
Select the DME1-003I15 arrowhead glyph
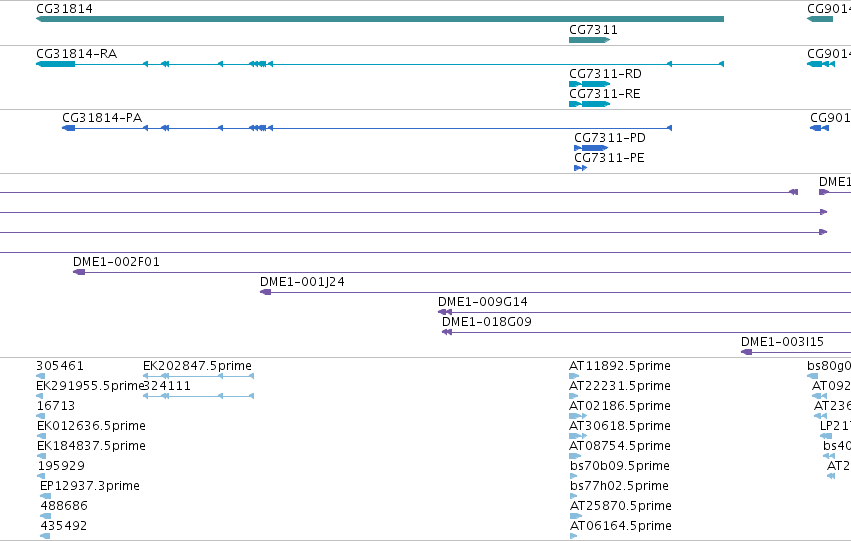[747, 352]
